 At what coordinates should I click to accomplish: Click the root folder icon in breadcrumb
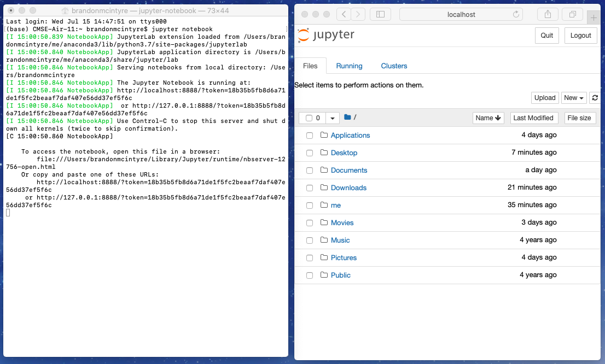click(x=347, y=117)
